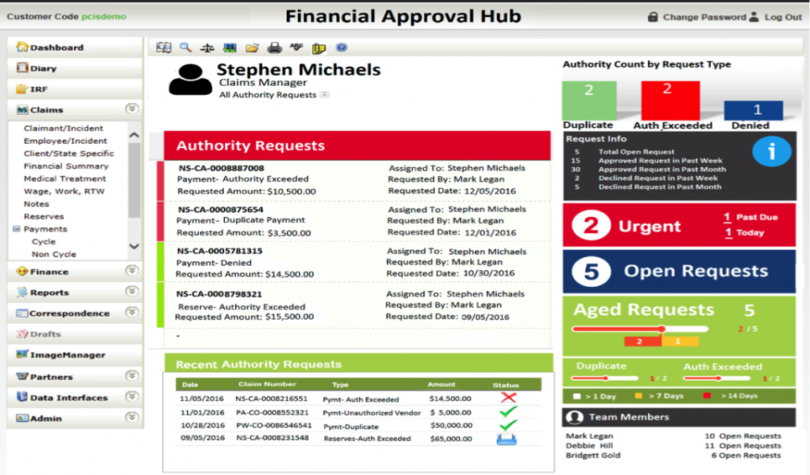Click the green checkmark for 11/01/2016 row

(508, 411)
